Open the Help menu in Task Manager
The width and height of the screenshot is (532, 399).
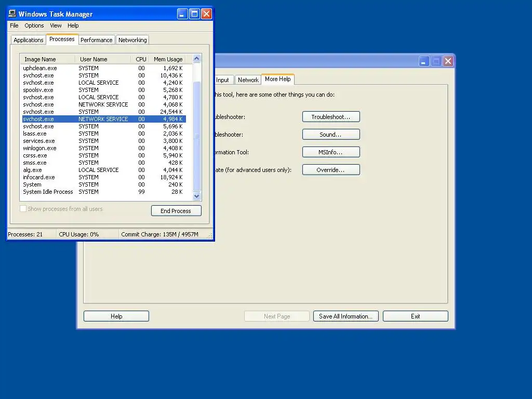point(73,25)
